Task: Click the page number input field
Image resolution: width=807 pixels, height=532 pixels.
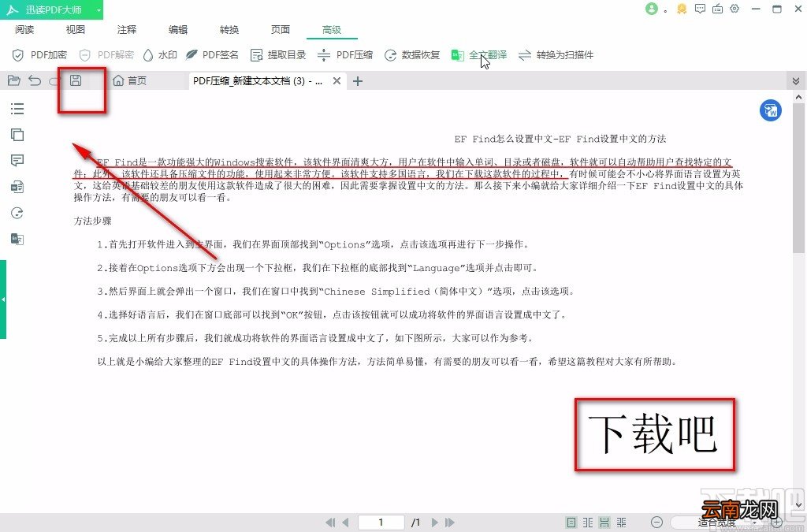Action: pos(381,523)
